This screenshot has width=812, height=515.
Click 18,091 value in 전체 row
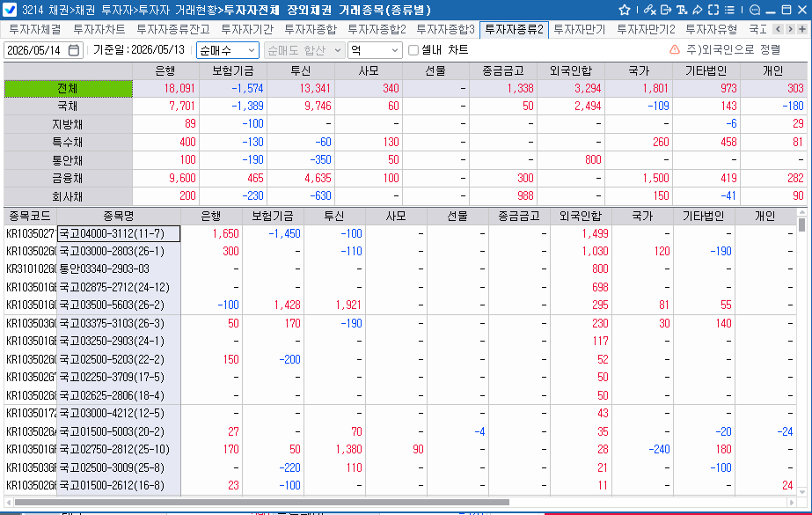(x=179, y=89)
